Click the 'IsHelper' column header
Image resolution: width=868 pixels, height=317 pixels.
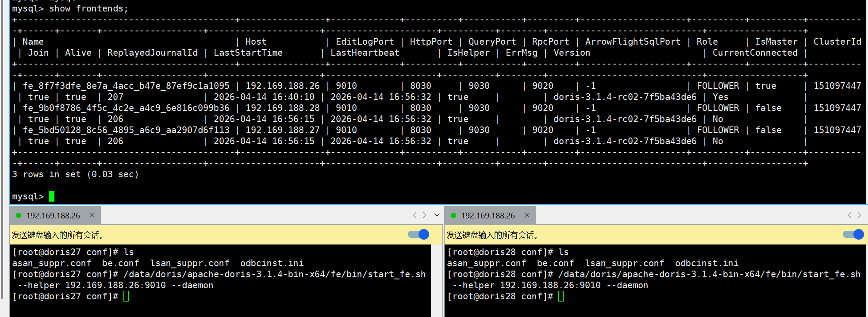pyautogui.click(x=469, y=53)
